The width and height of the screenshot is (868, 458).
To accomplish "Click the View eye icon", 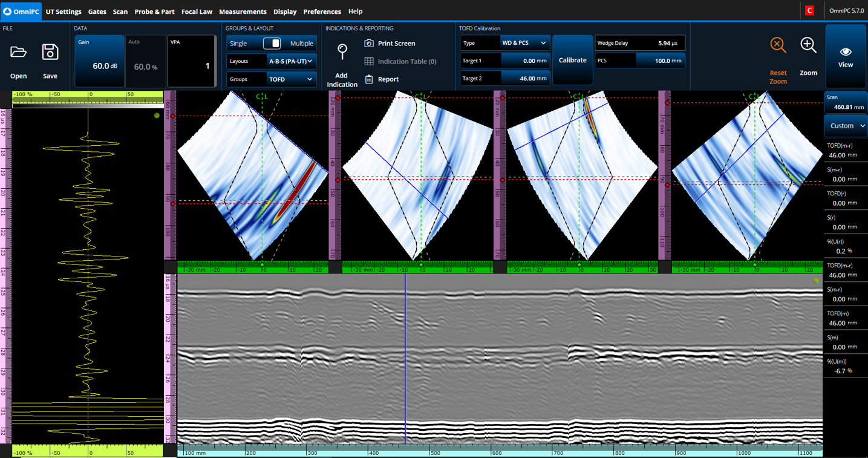I will click(x=845, y=52).
